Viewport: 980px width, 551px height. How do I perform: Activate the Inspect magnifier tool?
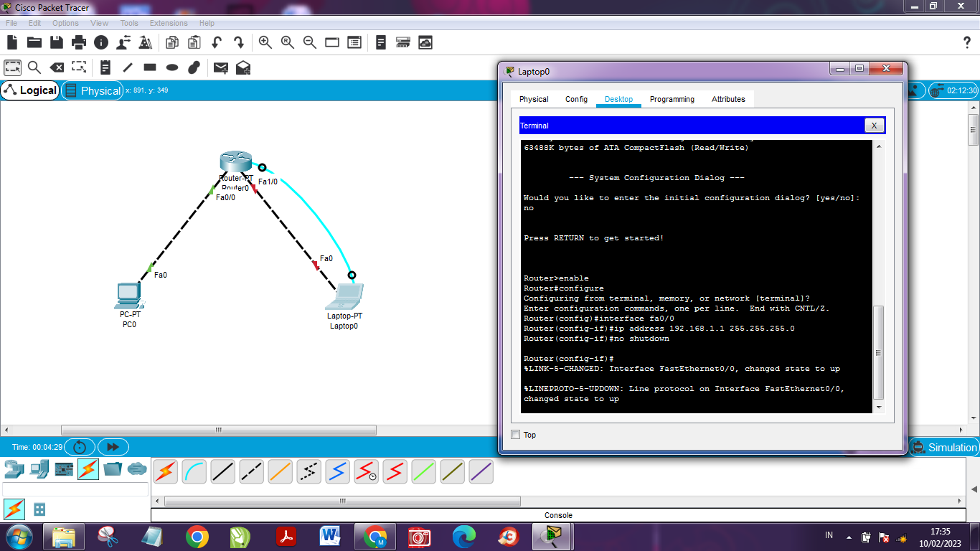[34, 67]
